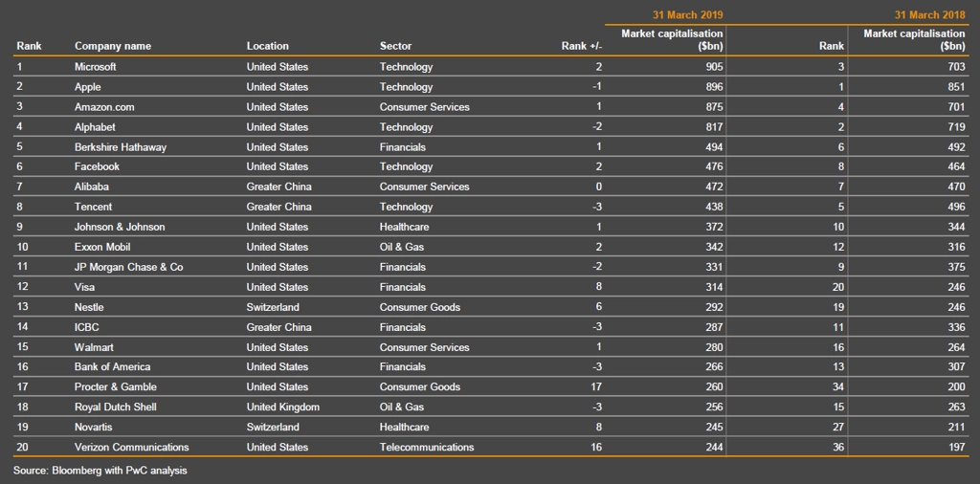
Task: Select the ICBC company cell
Action: coord(86,327)
